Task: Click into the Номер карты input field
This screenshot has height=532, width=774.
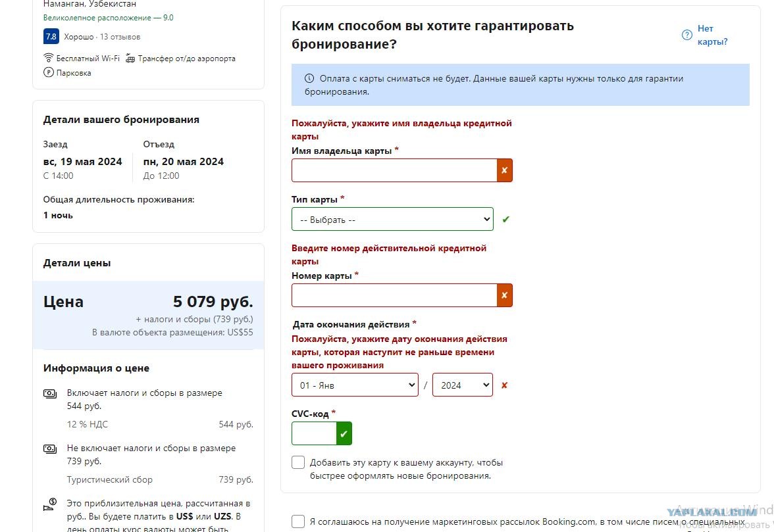Action: pyautogui.click(x=394, y=295)
